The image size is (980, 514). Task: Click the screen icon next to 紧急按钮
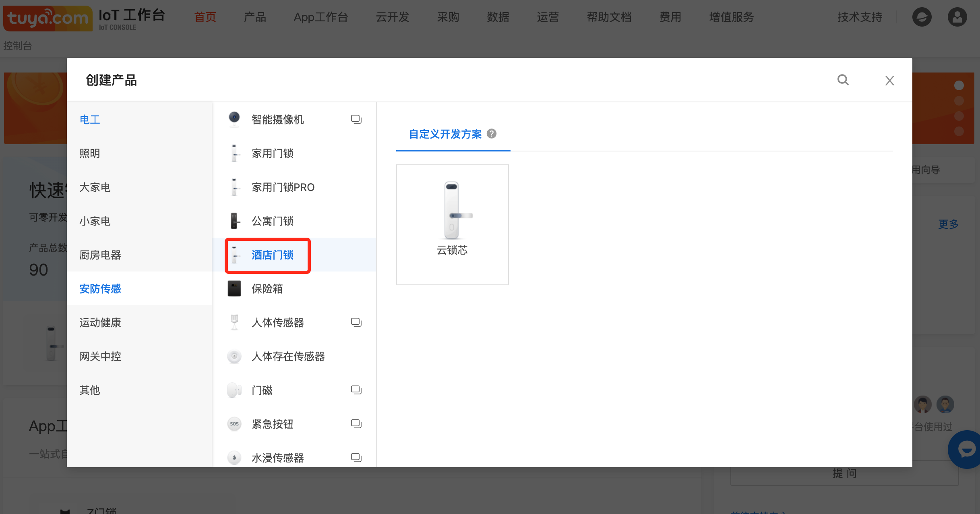click(x=356, y=424)
